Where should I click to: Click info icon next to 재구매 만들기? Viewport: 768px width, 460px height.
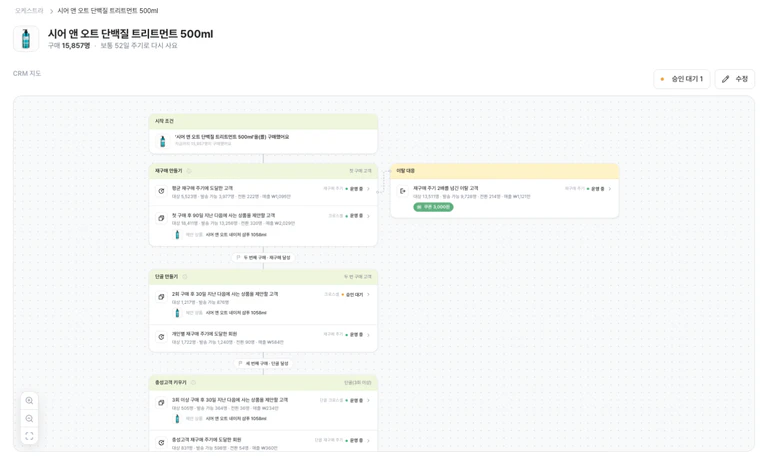coord(189,171)
